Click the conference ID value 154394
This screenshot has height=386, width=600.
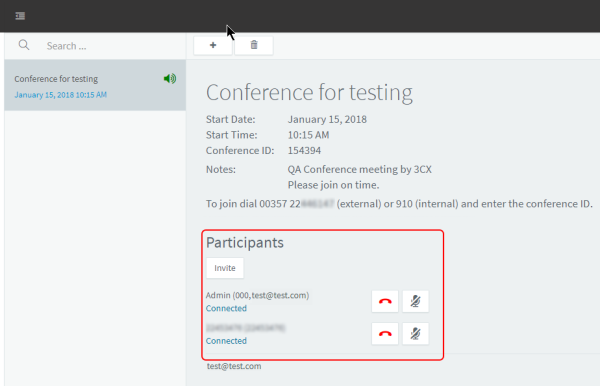click(304, 150)
